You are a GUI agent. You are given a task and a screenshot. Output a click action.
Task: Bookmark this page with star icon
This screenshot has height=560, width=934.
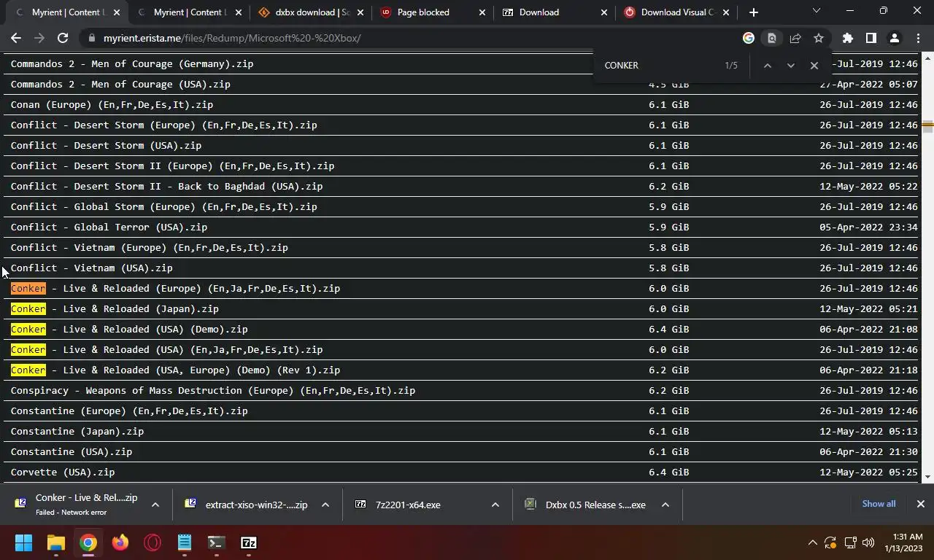[x=819, y=38]
